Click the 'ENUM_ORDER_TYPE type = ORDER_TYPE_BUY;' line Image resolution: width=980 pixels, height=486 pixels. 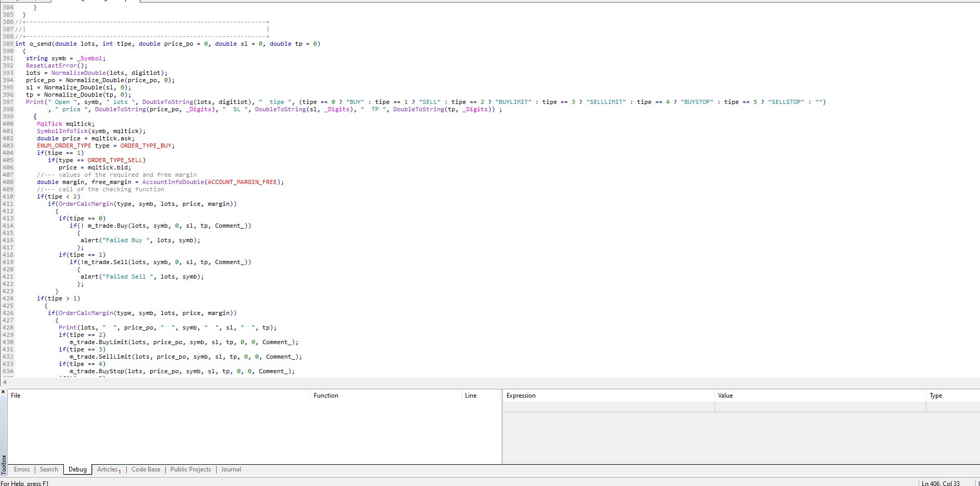[x=105, y=146]
